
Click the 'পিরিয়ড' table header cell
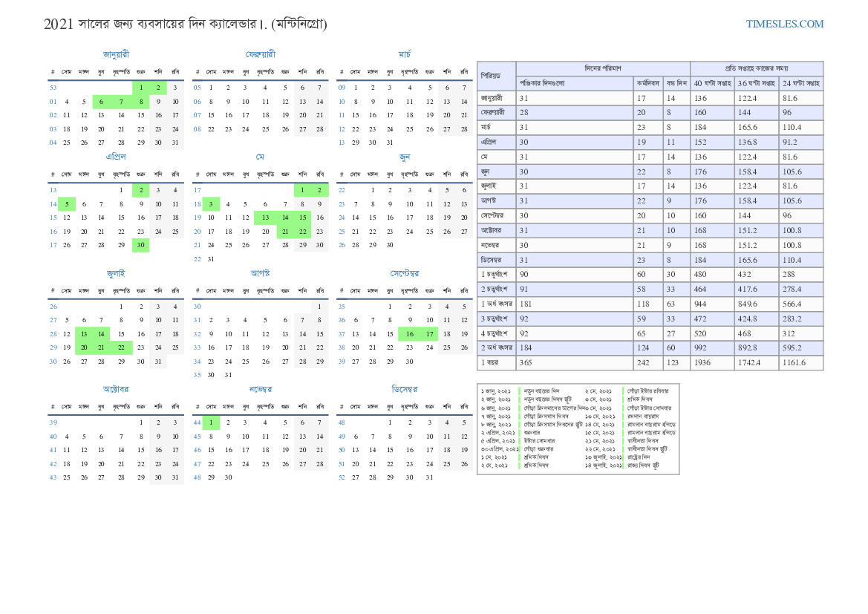[x=496, y=76]
